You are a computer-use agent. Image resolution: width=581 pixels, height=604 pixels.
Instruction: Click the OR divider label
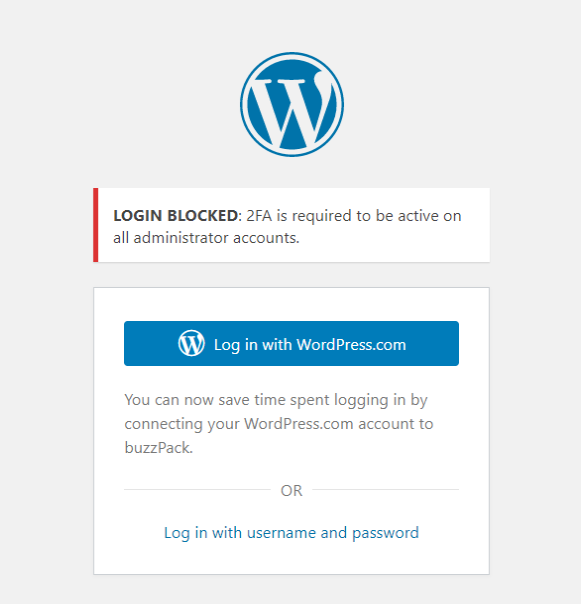click(x=291, y=490)
